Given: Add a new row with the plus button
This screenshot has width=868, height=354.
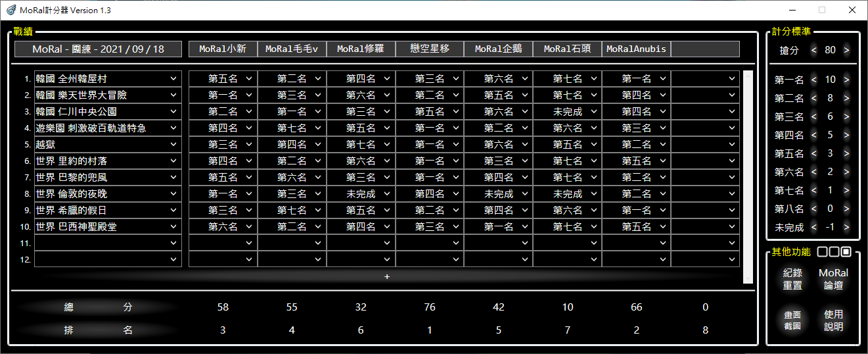Looking at the screenshot, I should pos(387,276).
